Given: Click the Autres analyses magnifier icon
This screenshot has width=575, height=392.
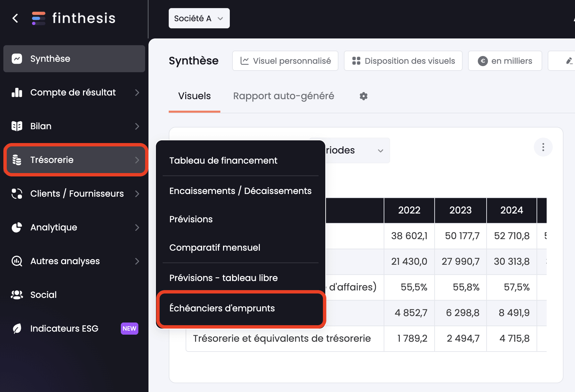Looking at the screenshot, I should 17,261.
